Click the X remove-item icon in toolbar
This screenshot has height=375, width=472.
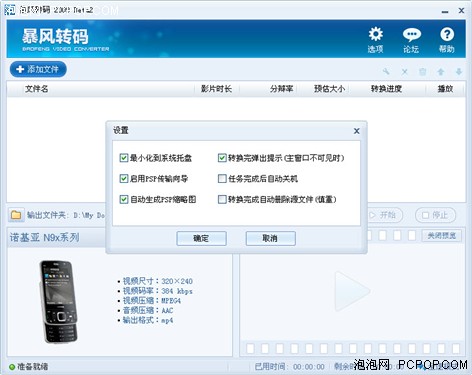click(404, 72)
